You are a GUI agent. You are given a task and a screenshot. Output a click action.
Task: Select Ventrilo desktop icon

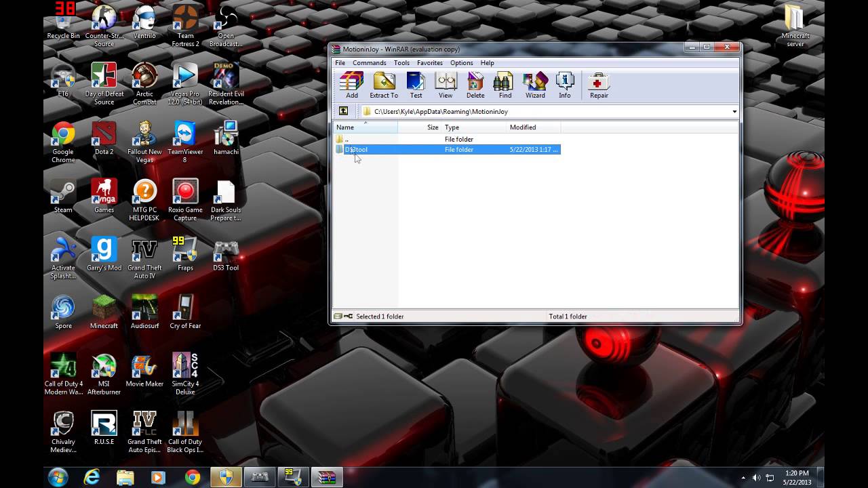[x=144, y=22]
